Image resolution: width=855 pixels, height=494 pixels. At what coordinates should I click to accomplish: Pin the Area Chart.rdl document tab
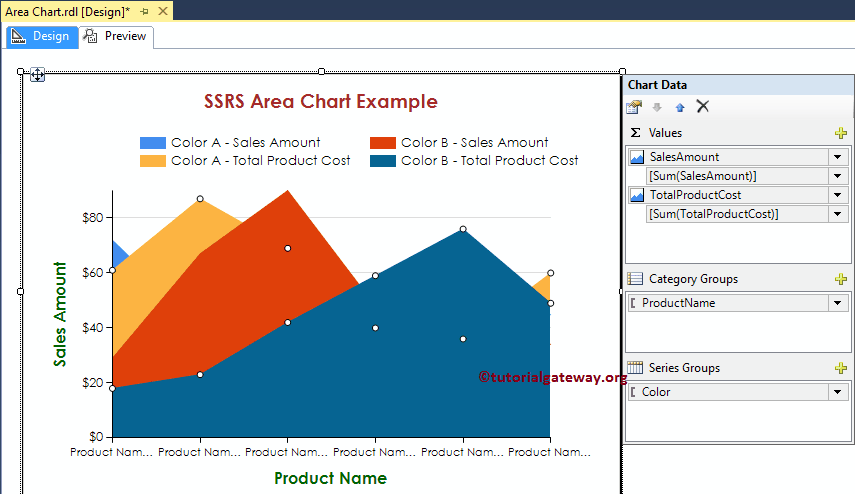coord(145,10)
